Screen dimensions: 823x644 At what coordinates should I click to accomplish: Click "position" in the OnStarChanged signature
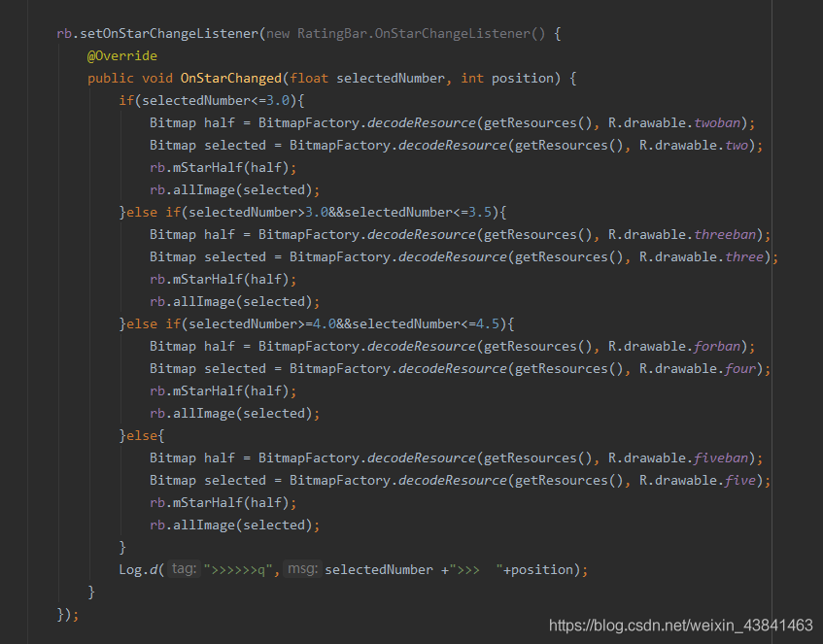pyautogui.click(x=523, y=79)
